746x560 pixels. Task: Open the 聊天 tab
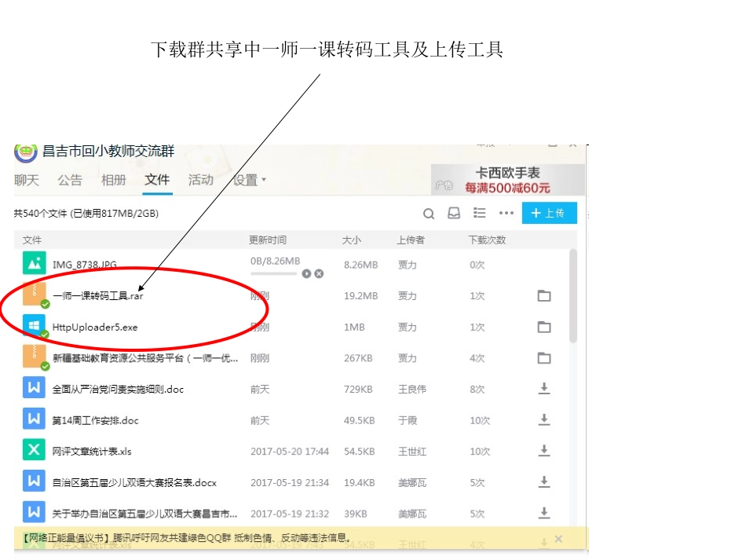pos(27,180)
